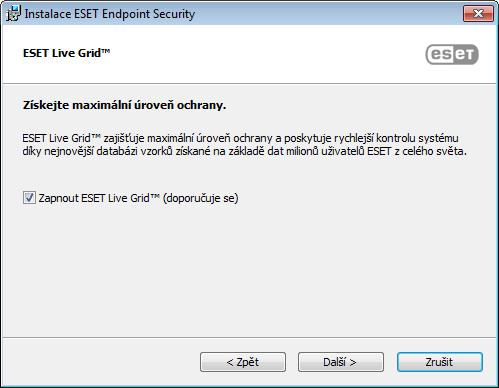Click the installer icon in the title bar

(x=13, y=13)
